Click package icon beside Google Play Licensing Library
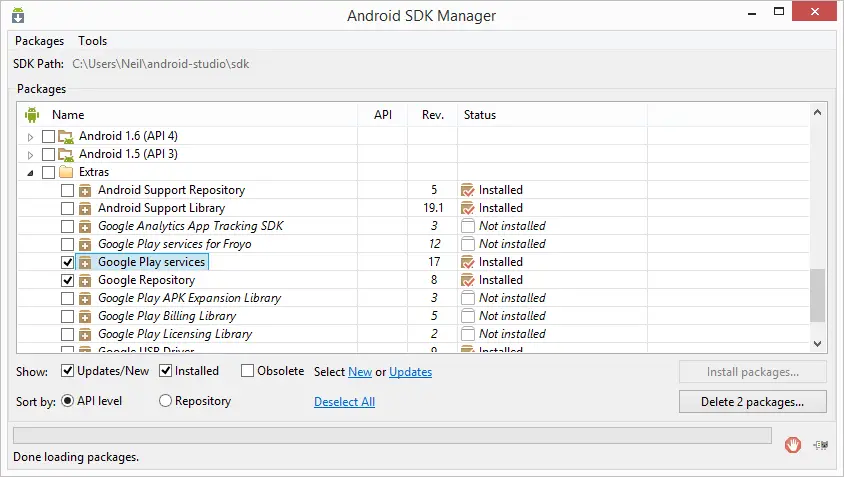 [85, 334]
